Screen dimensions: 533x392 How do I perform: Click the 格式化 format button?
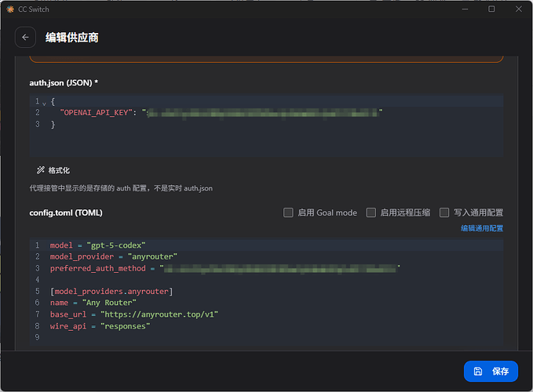point(53,170)
